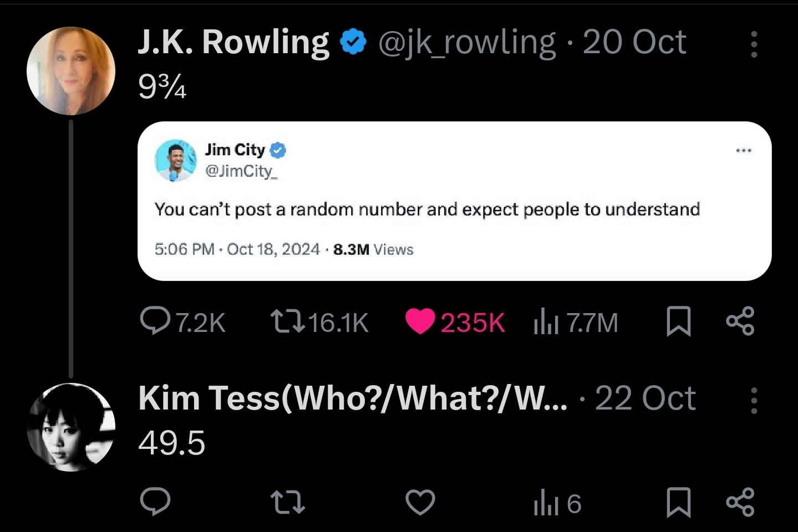Viewport: 798px width, 532px height.
Task: Open more options for Rowling's tweet
Action: tap(754, 44)
